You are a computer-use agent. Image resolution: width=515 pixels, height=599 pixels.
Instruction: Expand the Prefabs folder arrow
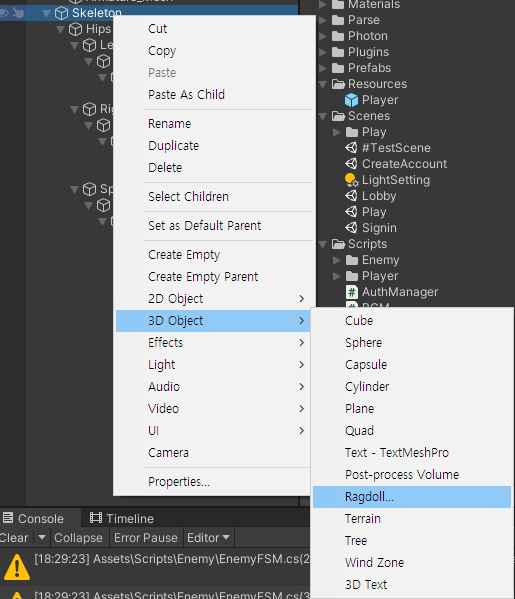[x=323, y=68]
